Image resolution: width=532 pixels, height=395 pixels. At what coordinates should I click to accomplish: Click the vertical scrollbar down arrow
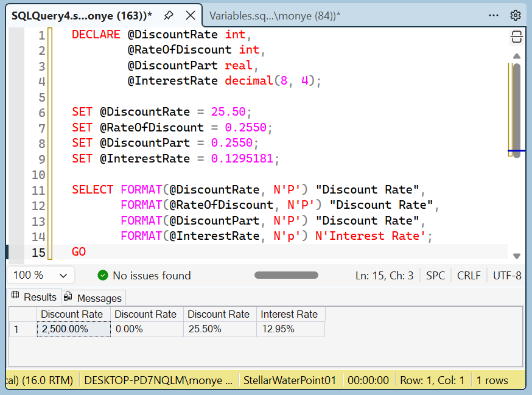tap(517, 256)
